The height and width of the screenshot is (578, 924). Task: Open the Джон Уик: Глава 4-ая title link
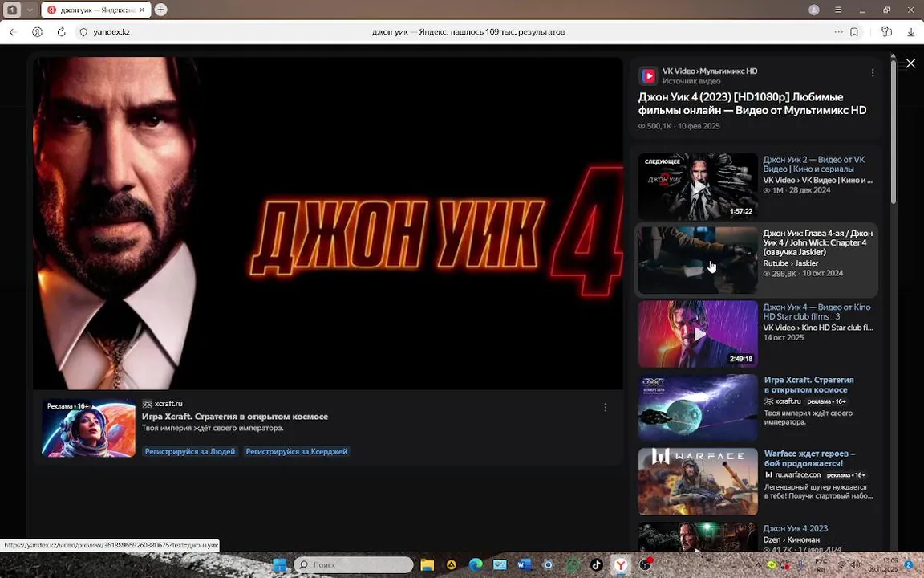[818, 242]
